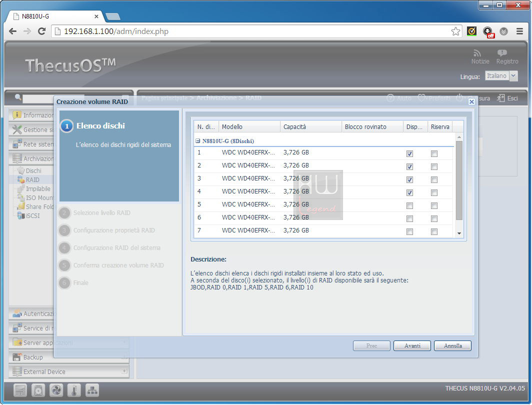Click the disk list scroll up arrow

pyautogui.click(x=459, y=137)
